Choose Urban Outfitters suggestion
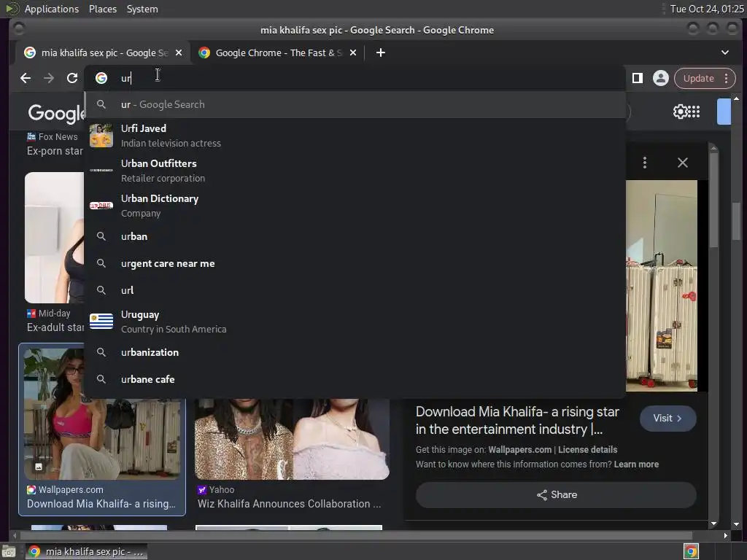Image resolution: width=747 pixels, height=560 pixels. coord(355,171)
